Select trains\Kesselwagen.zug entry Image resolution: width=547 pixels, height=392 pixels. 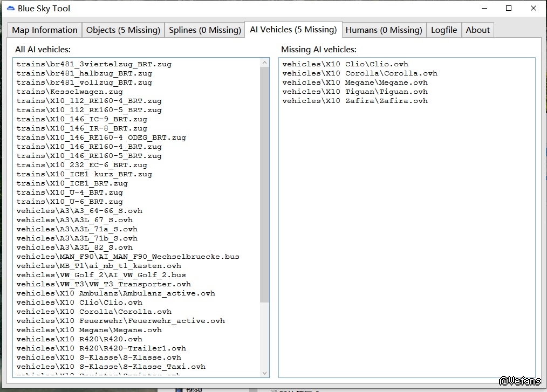click(x=70, y=92)
